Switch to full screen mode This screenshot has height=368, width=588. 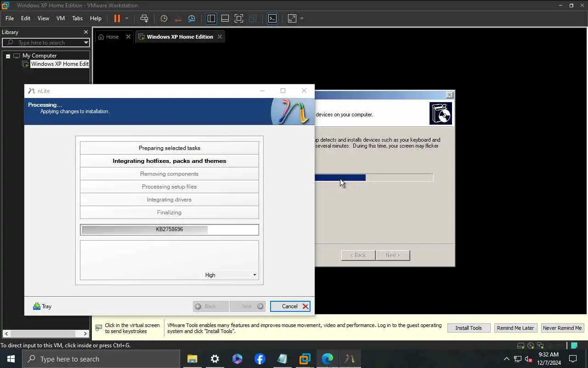[x=239, y=18]
